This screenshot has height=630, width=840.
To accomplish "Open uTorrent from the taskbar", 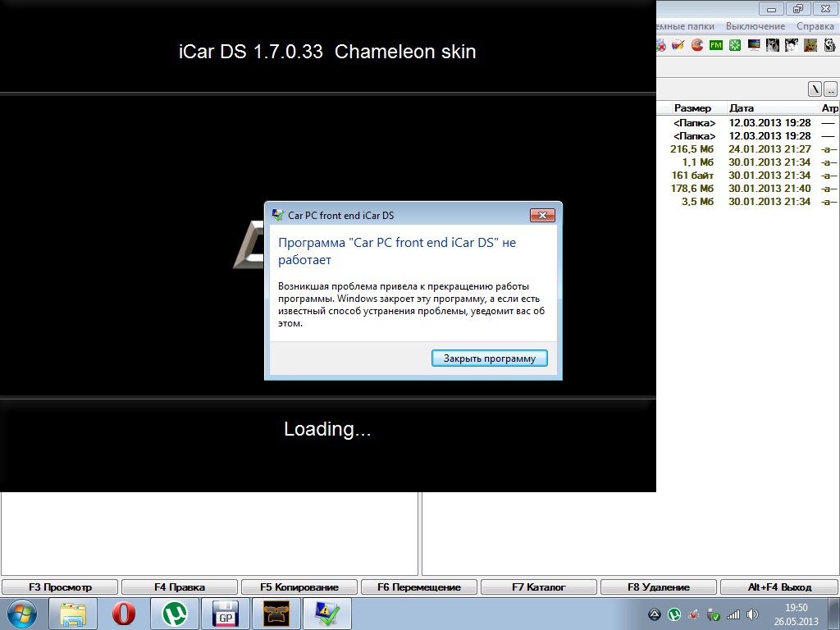I will point(174,614).
